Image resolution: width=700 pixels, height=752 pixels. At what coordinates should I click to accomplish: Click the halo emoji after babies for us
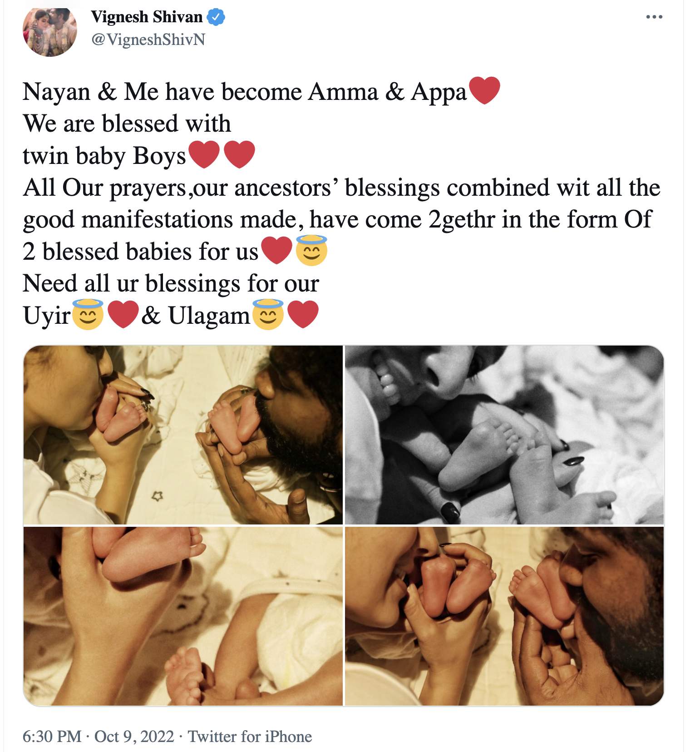point(311,251)
